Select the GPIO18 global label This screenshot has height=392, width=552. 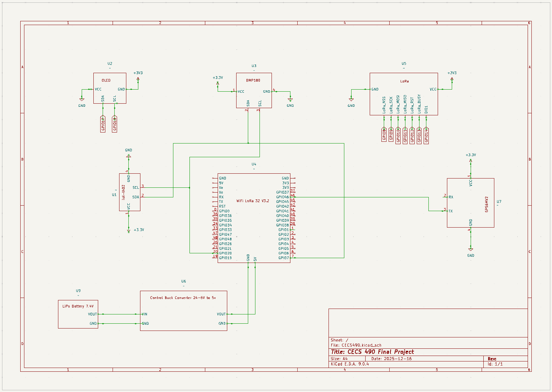115,124
